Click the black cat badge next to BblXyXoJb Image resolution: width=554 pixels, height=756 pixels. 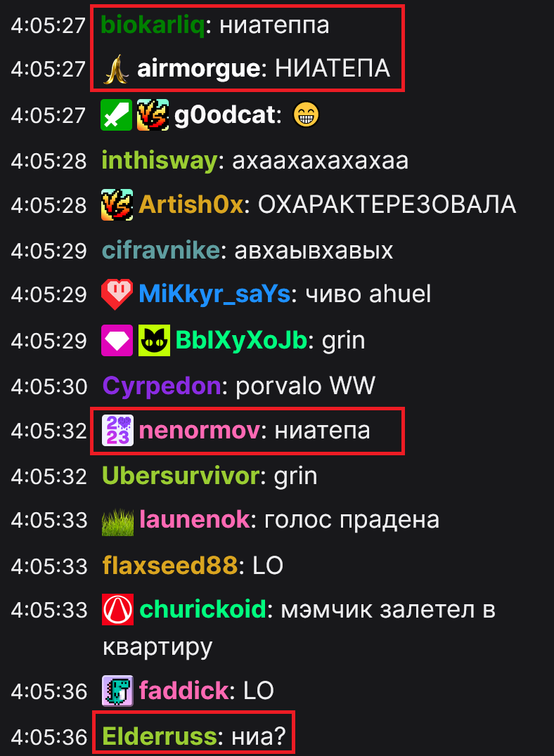[x=154, y=340]
